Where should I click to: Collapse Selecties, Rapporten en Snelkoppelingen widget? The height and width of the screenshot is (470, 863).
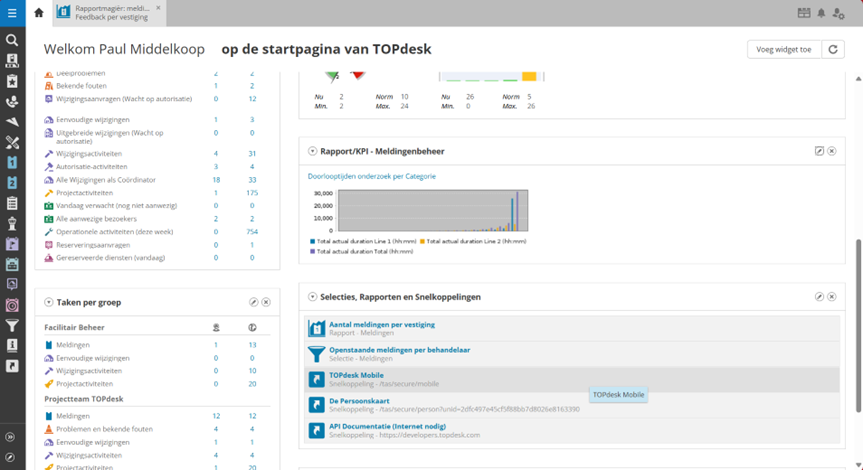click(312, 297)
